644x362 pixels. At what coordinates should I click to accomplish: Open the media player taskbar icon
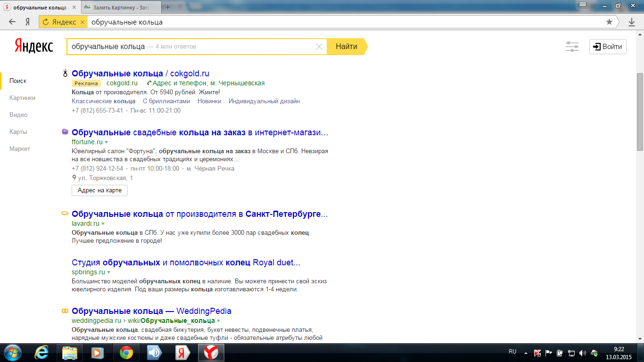click(97, 353)
